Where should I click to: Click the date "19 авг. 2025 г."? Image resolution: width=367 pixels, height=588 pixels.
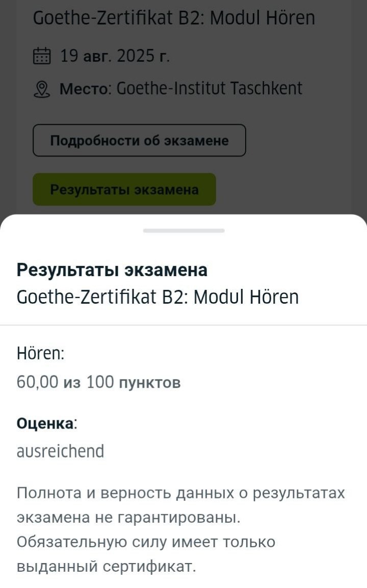115,55
